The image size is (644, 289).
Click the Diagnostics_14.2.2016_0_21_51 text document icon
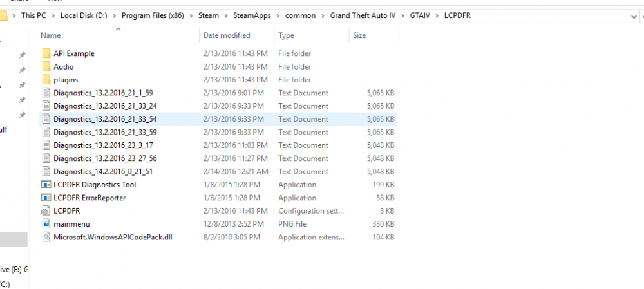coord(46,171)
